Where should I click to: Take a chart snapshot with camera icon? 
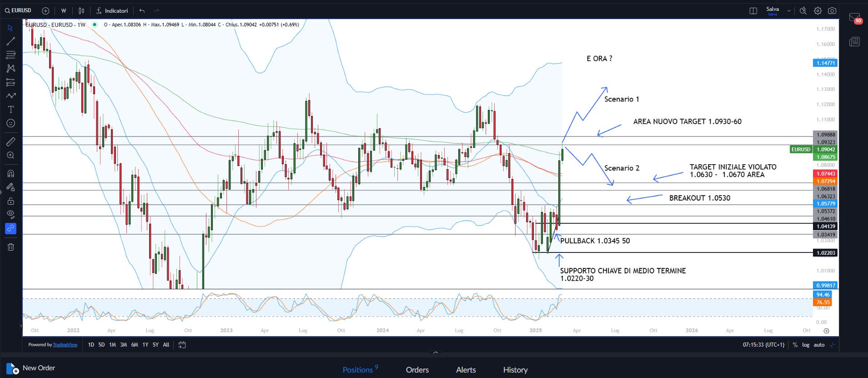click(x=832, y=11)
